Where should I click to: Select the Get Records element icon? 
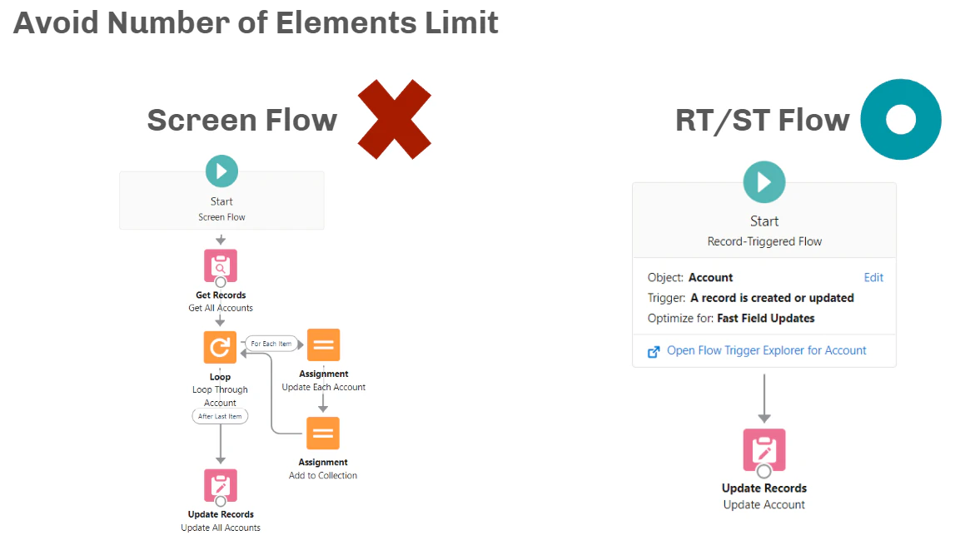coord(221,265)
